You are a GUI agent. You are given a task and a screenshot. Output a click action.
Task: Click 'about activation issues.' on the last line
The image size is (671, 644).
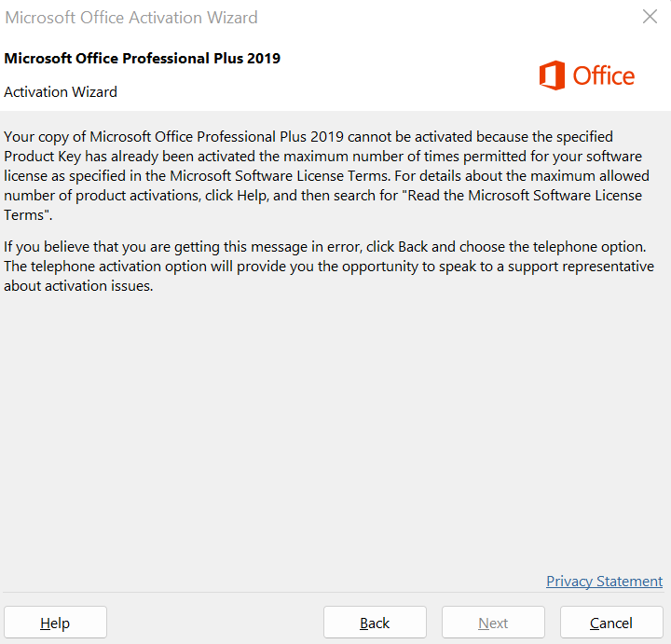click(x=78, y=286)
